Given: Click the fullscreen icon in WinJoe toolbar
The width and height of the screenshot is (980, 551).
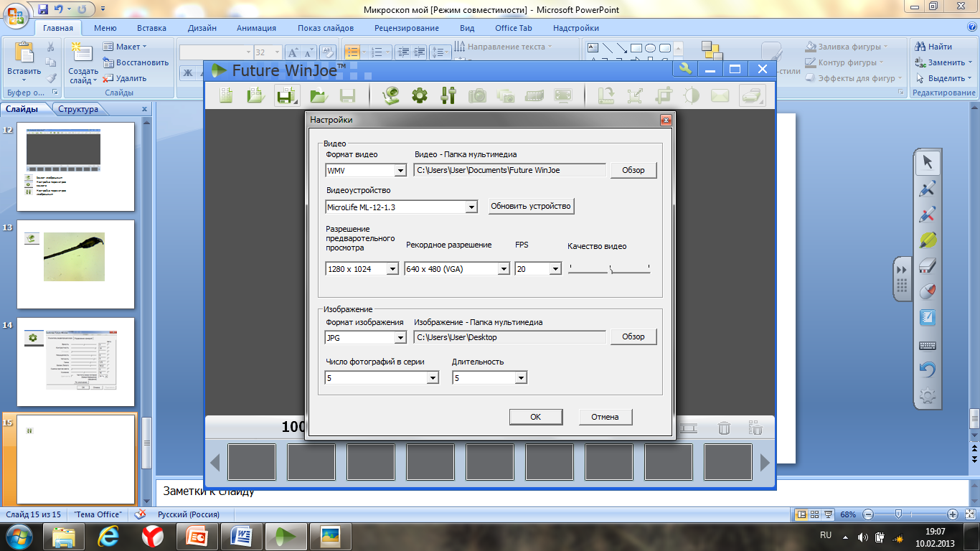Looking at the screenshot, I should pyautogui.click(x=563, y=95).
